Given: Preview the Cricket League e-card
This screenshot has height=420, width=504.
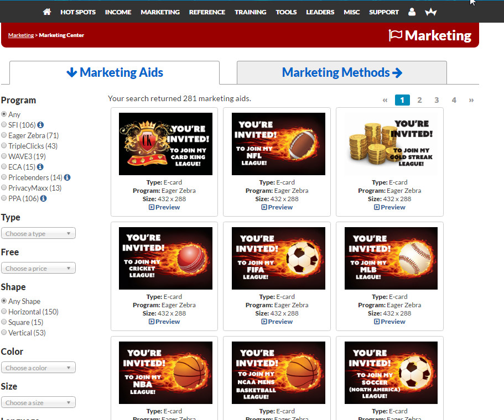Looking at the screenshot, I should [164, 322].
